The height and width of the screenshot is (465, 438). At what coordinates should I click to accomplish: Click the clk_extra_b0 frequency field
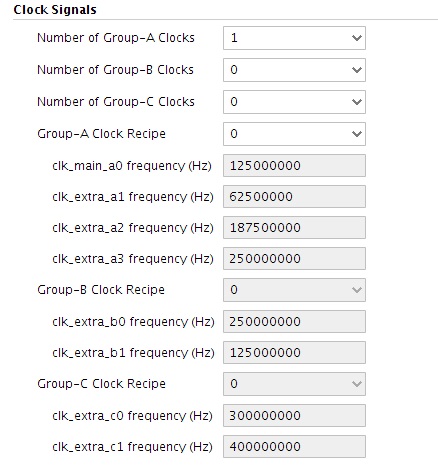[294, 322]
